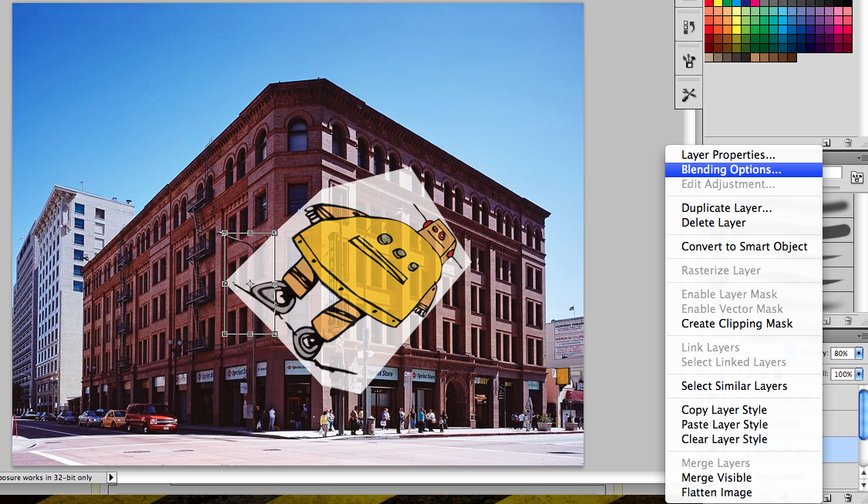Pick dark brown swatch ending bottom row
Viewport: 868px width, 504px height.
click(792, 58)
